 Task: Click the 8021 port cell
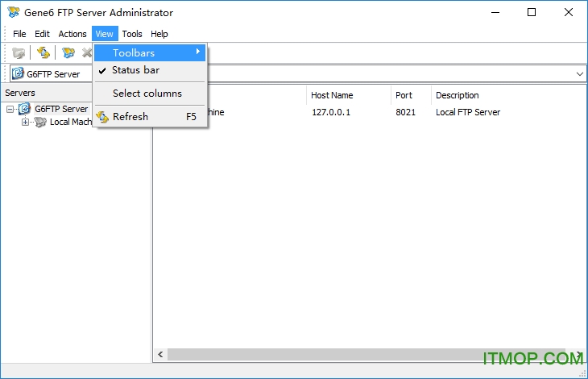tap(405, 112)
